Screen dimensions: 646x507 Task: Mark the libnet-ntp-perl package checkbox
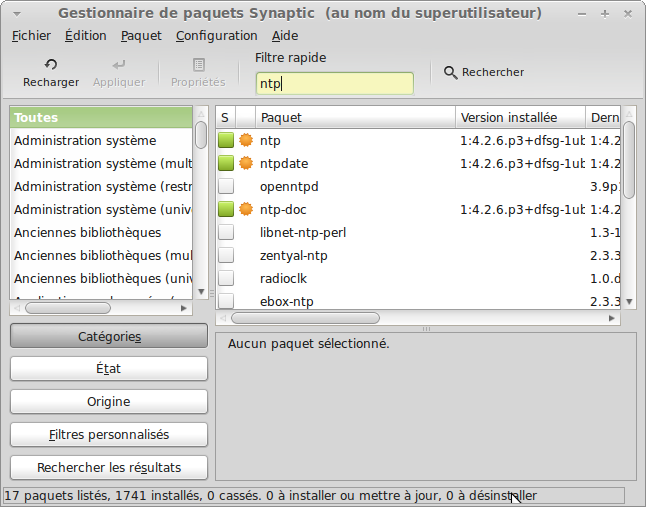pos(226,233)
